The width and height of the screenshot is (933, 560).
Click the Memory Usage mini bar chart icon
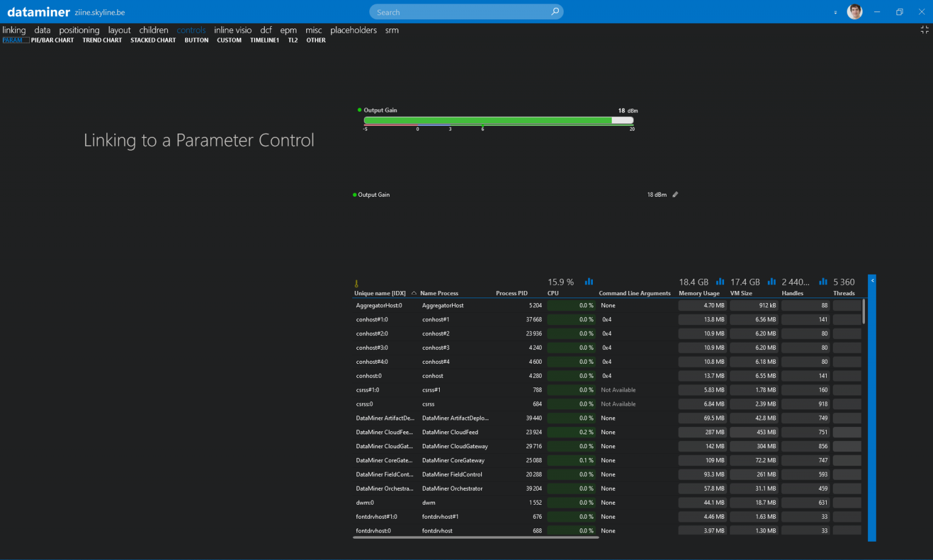point(720,281)
